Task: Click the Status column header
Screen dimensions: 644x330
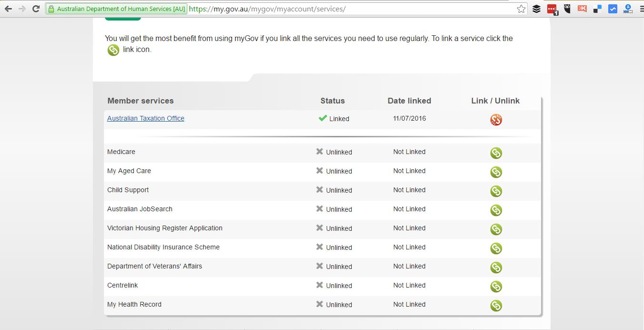Action: click(x=332, y=101)
